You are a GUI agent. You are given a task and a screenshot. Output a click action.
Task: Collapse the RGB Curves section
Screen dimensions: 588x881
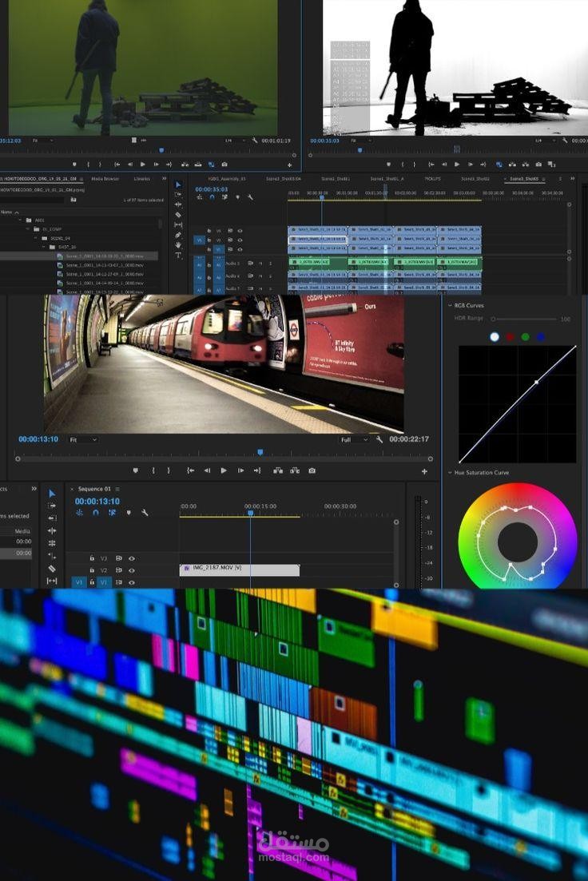pos(450,306)
